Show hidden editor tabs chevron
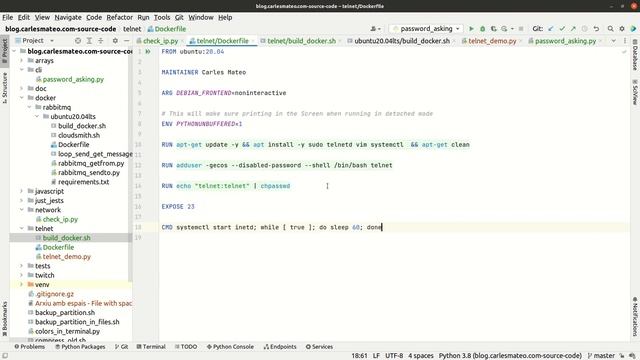Viewport: 640px width, 360px height. click(613, 41)
